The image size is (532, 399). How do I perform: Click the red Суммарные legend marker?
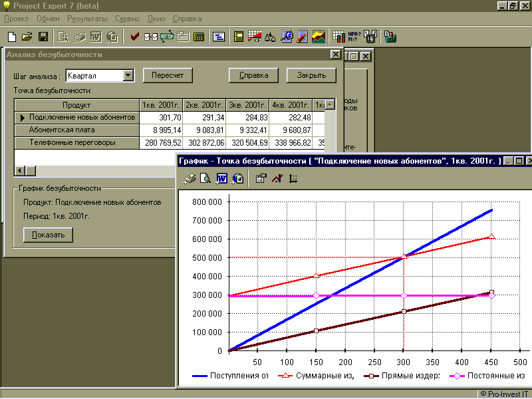coord(286,376)
